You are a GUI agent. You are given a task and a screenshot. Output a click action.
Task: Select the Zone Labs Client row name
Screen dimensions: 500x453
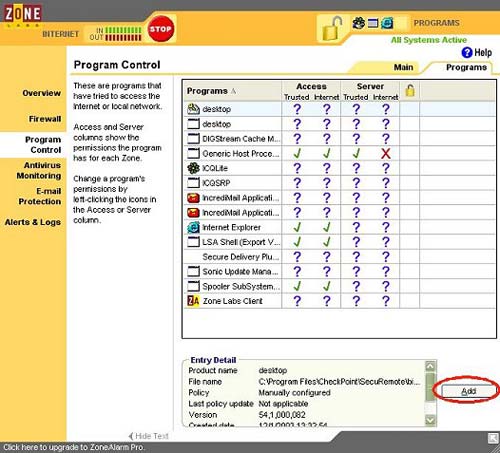pyautogui.click(x=233, y=301)
